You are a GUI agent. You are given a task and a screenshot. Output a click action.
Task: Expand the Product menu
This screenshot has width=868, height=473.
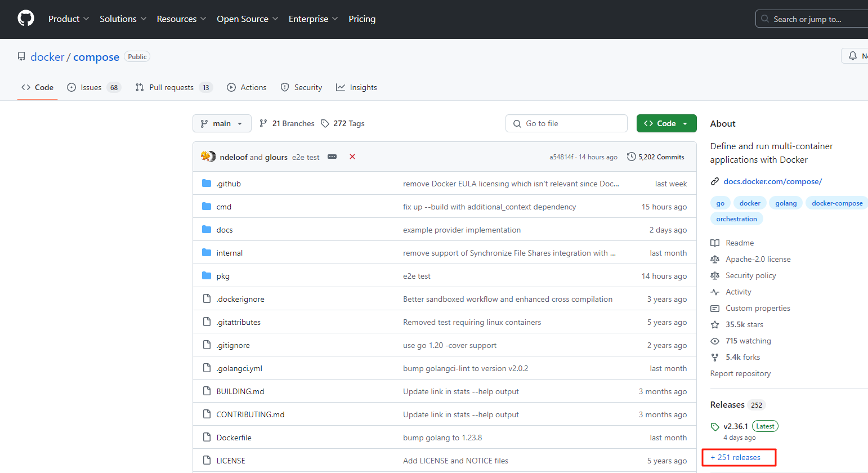point(69,19)
